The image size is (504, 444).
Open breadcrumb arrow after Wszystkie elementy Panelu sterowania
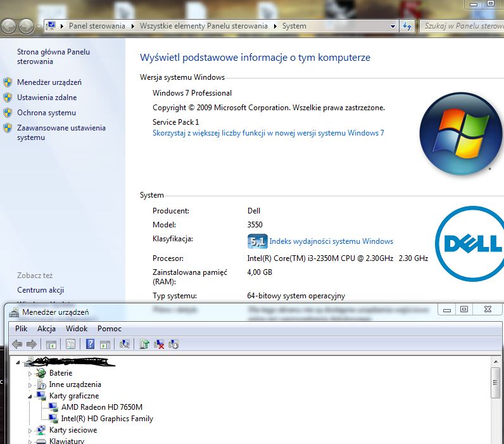coord(275,26)
